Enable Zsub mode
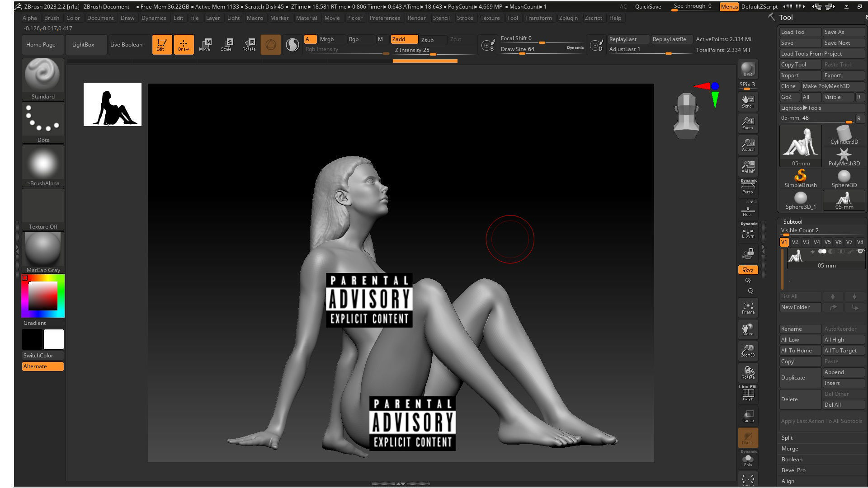The width and height of the screenshot is (868, 488). [433, 40]
